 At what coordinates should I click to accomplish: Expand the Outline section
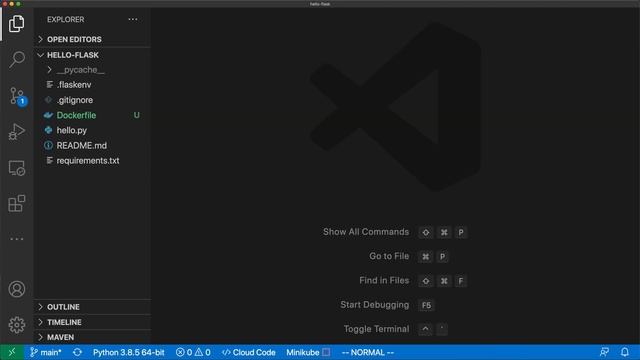92,307
